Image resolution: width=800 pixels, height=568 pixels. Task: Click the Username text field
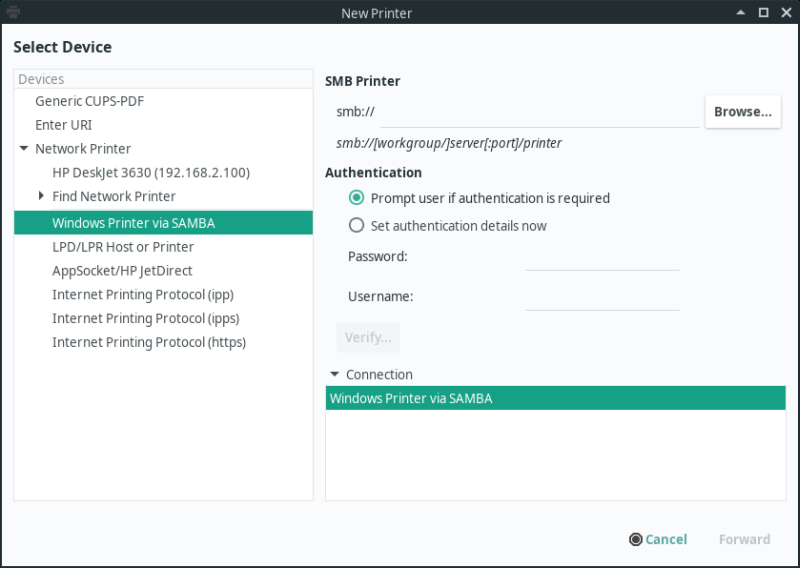click(602, 297)
